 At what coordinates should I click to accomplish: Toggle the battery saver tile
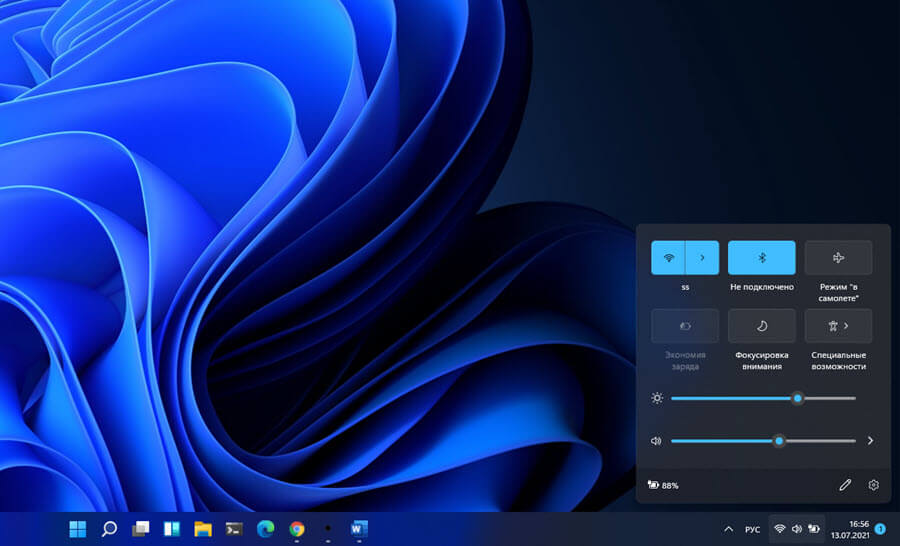click(x=685, y=326)
